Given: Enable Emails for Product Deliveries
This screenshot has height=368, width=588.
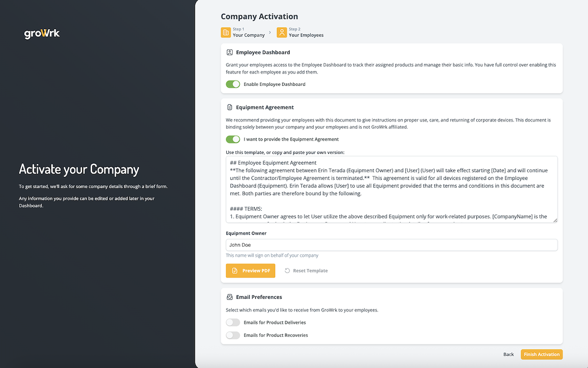Looking at the screenshot, I should (x=233, y=322).
